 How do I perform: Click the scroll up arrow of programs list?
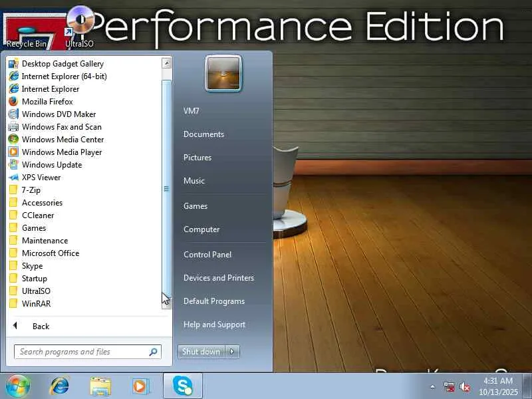(166, 63)
